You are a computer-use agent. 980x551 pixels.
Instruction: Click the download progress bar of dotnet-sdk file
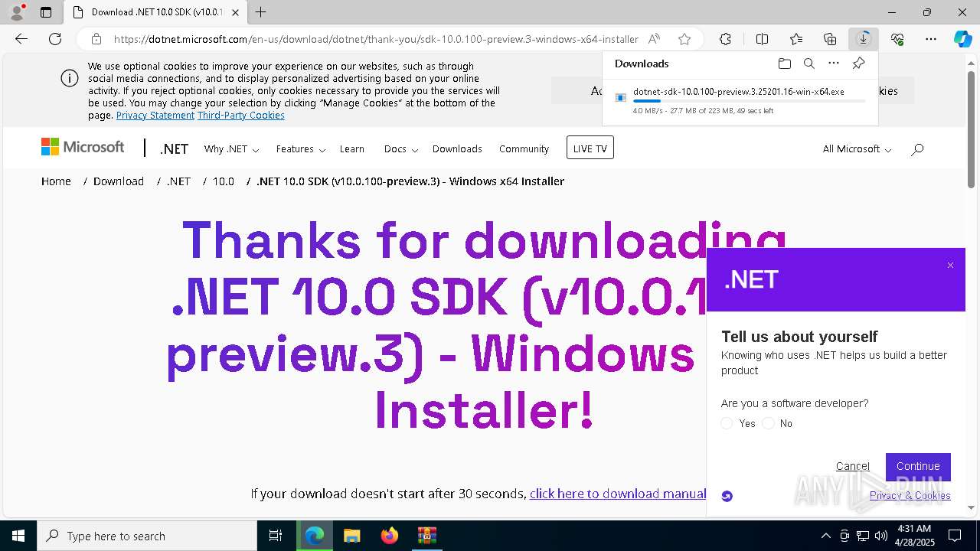[749, 101]
